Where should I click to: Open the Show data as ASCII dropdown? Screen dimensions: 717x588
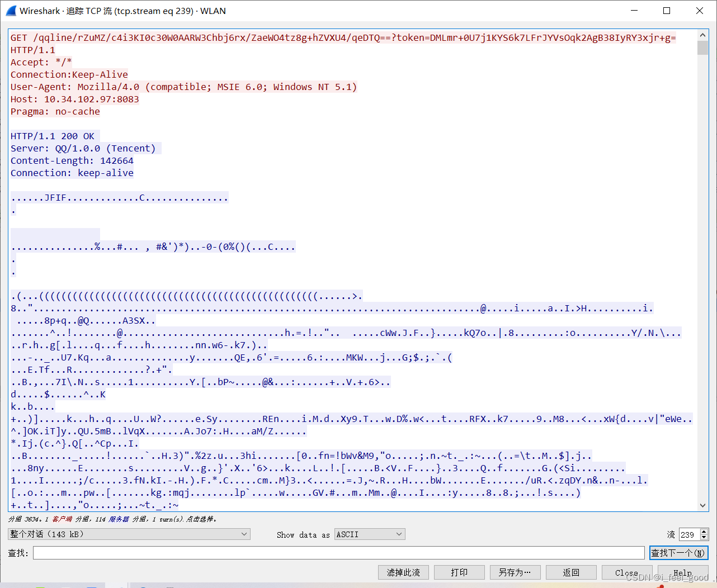[370, 534]
